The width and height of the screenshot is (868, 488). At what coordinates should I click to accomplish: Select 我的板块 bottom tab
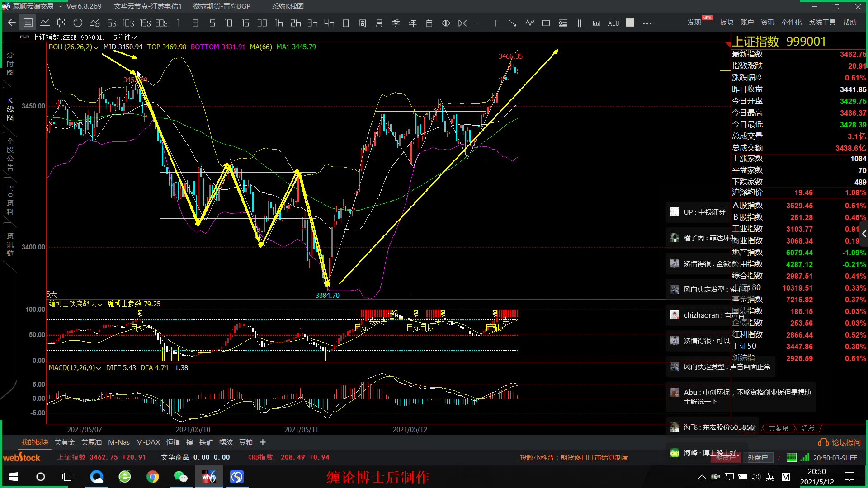coord(34,442)
